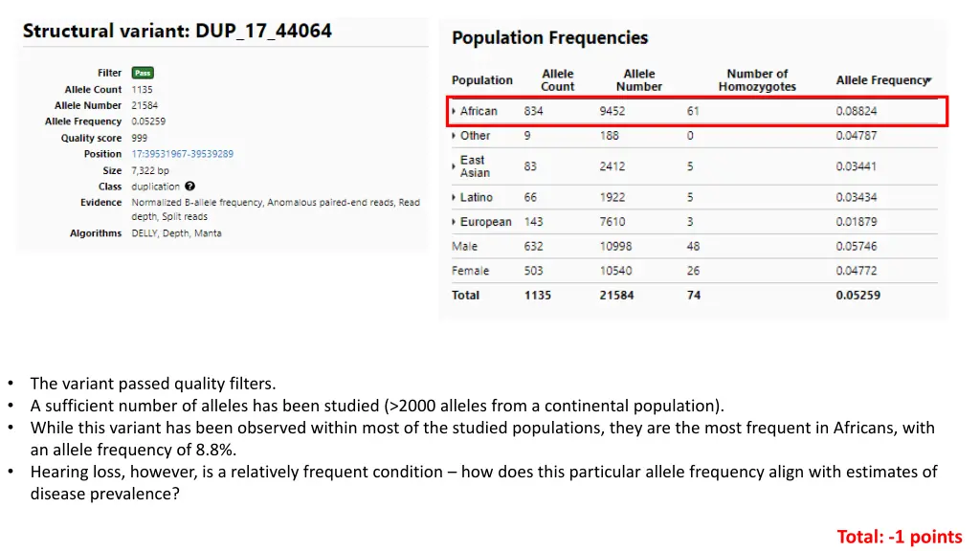Expand the African population row
The image size is (980, 551).
point(454,111)
